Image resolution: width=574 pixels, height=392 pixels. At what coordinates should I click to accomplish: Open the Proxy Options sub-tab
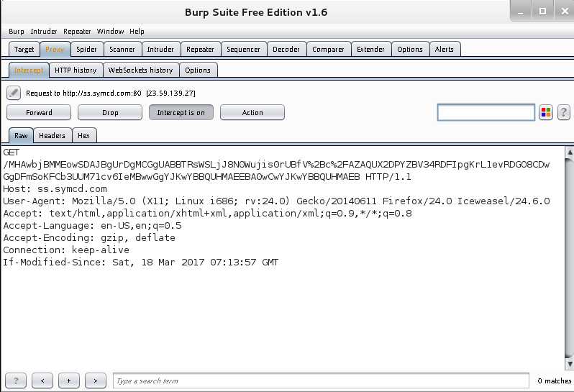click(x=198, y=70)
